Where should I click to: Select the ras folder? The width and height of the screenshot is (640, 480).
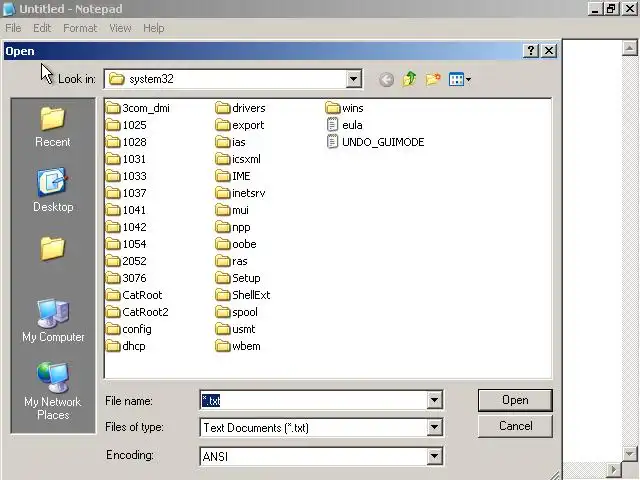coord(231,261)
